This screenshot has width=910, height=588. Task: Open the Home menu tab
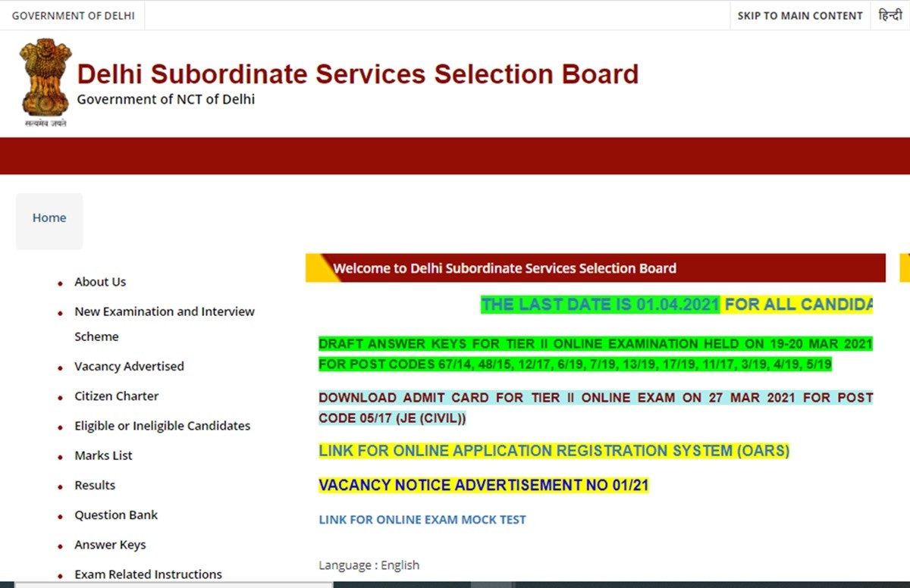[49, 218]
